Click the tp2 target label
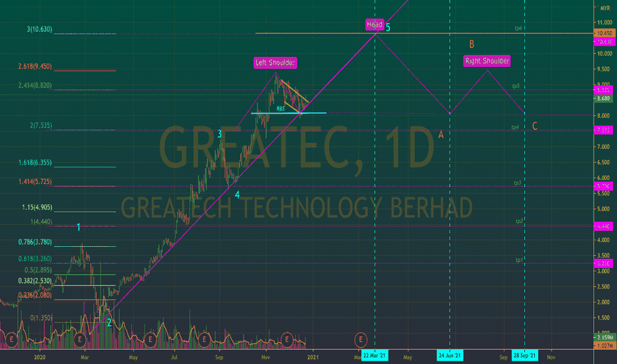 pyautogui.click(x=519, y=221)
